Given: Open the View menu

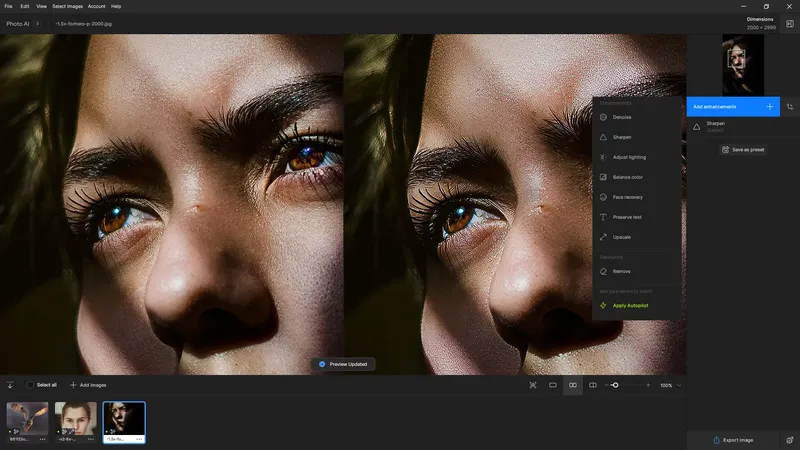Looking at the screenshot, I should pyautogui.click(x=41, y=6).
